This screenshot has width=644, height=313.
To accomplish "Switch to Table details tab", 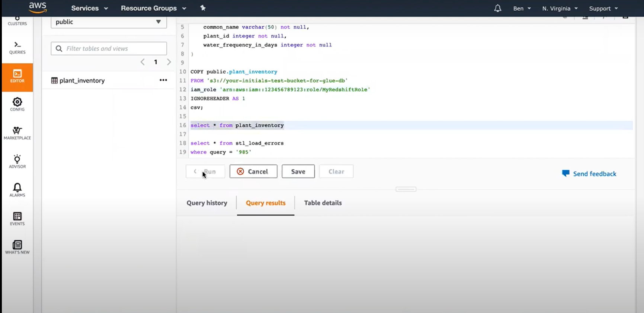I will 323,203.
